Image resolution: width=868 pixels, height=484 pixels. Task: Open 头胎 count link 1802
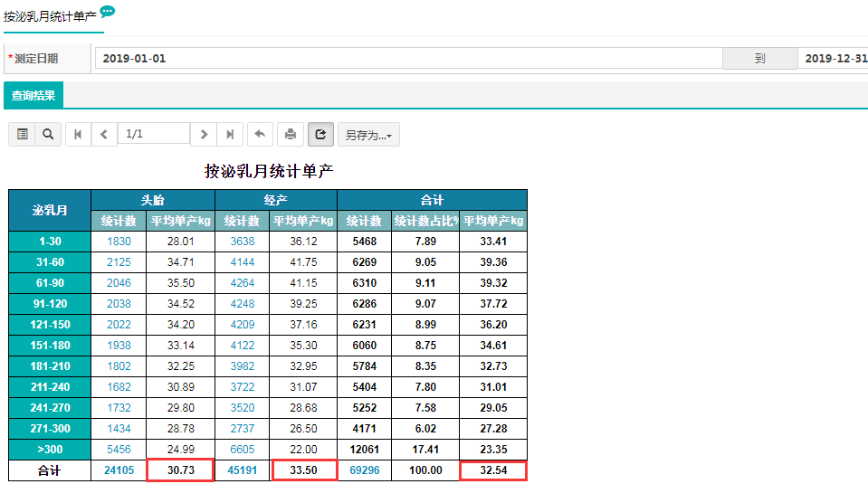click(x=119, y=366)
